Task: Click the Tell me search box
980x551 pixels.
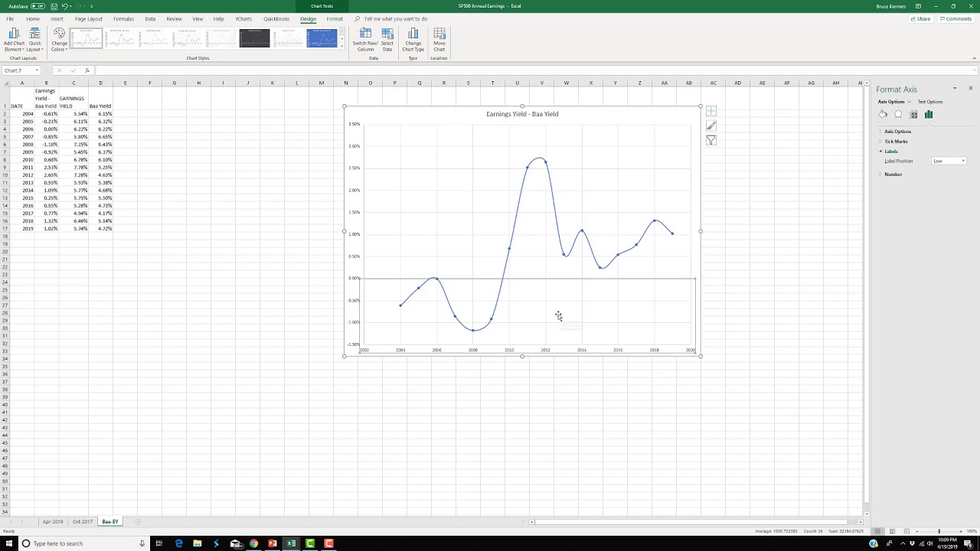Action: coord(395,18)
